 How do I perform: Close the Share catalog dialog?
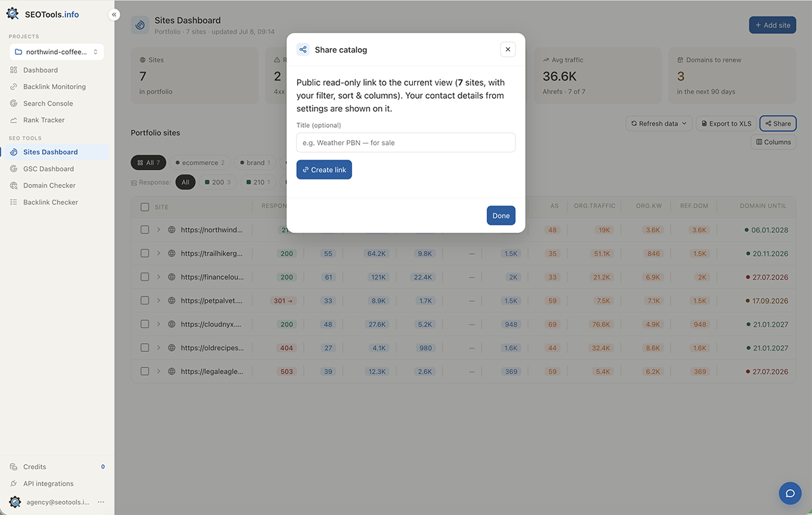click(508, 49)
